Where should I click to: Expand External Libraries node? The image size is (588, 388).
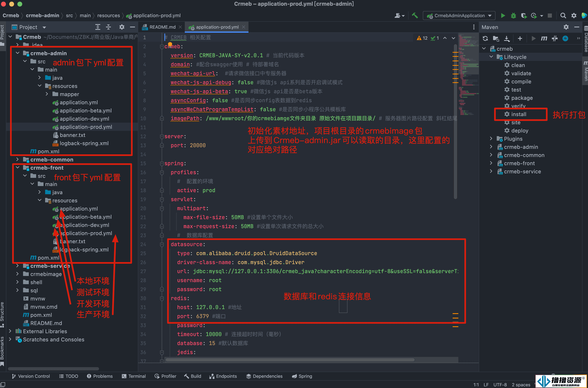pyautogui.click(x=10, y=331)
